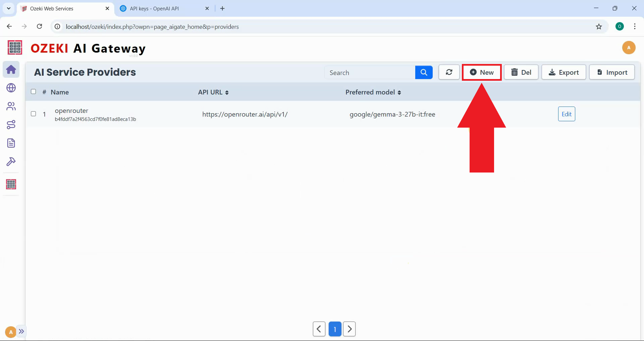Open the browser tab search chevron
Viewport: 644px width, 341px height.
[x=9, y=8]
